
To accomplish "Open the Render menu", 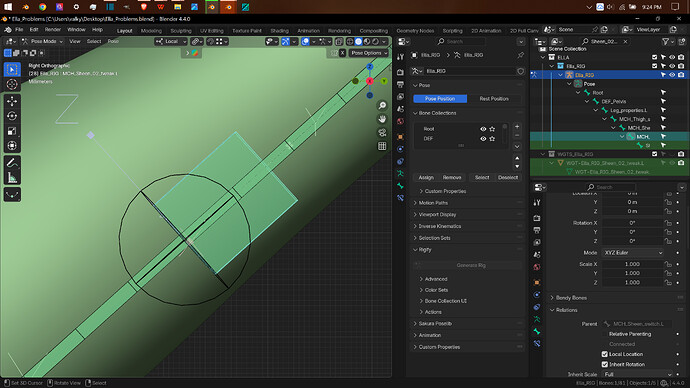I will tap(53, 30).
